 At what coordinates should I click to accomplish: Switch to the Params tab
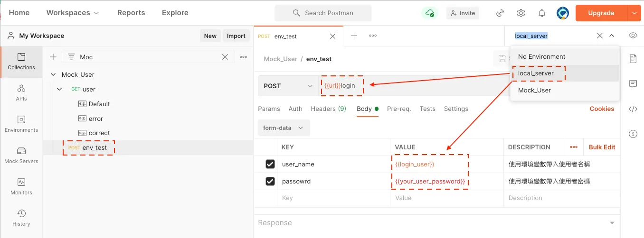pos(269,109)
